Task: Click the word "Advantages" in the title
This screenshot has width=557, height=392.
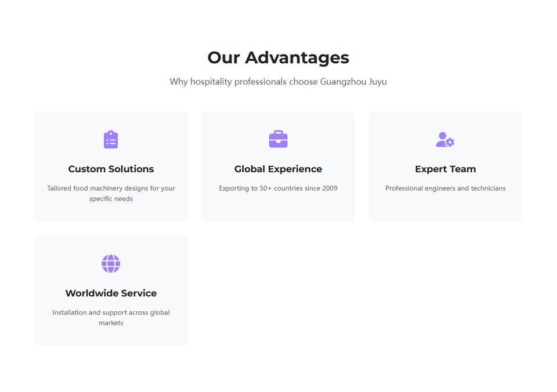Action: (x=296, y=57)
